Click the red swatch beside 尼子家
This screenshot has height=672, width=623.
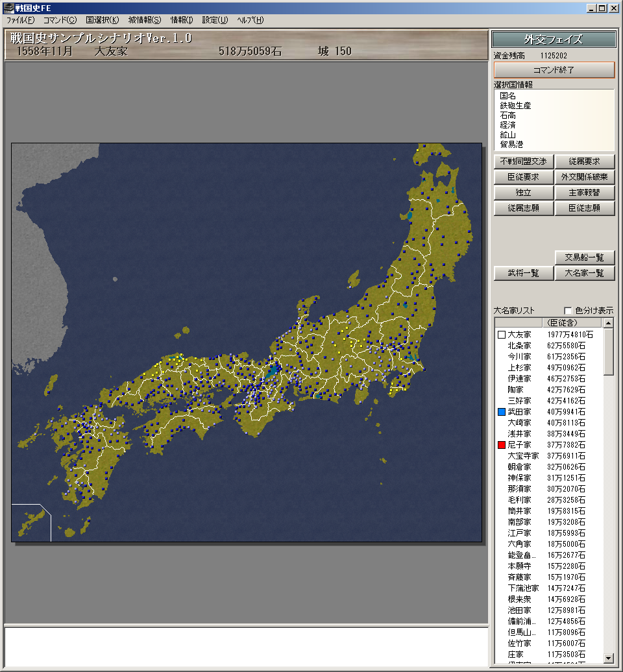501,445
